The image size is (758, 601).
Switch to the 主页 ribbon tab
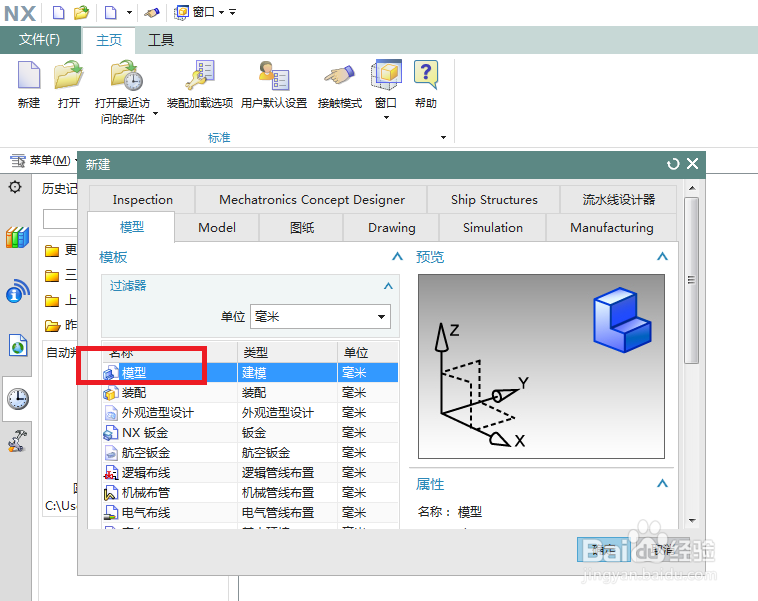point(109,40)
